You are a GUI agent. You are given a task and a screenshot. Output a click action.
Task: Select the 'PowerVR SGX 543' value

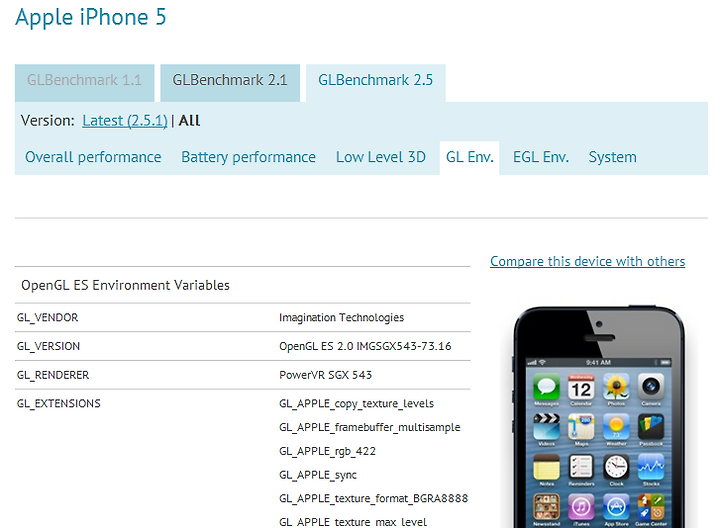(x=326, y=375)
